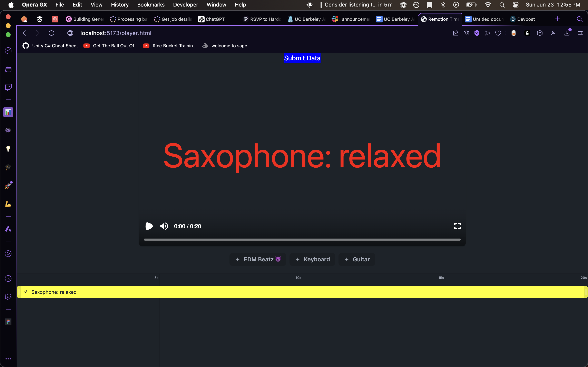Click the localhost address bar
This screenshot has height=367, width=588.
tap(116, 33)
